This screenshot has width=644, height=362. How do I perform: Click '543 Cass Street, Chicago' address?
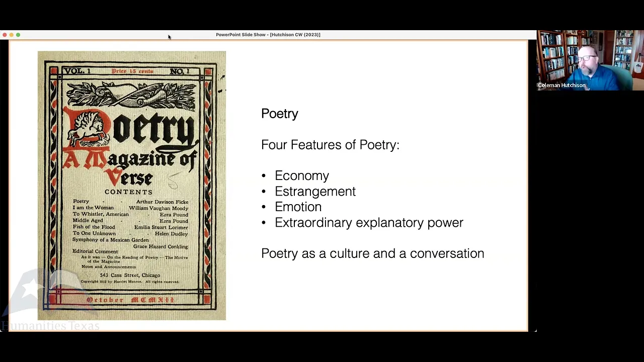pyautogui.click(x=130, y=276)
